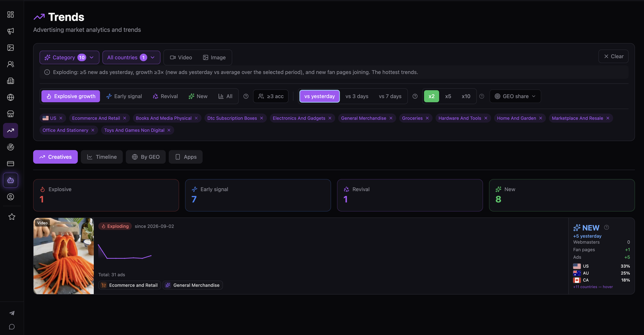
Task: Open the image gallery icon in sidebar
Action: click(x=10, y=48)
